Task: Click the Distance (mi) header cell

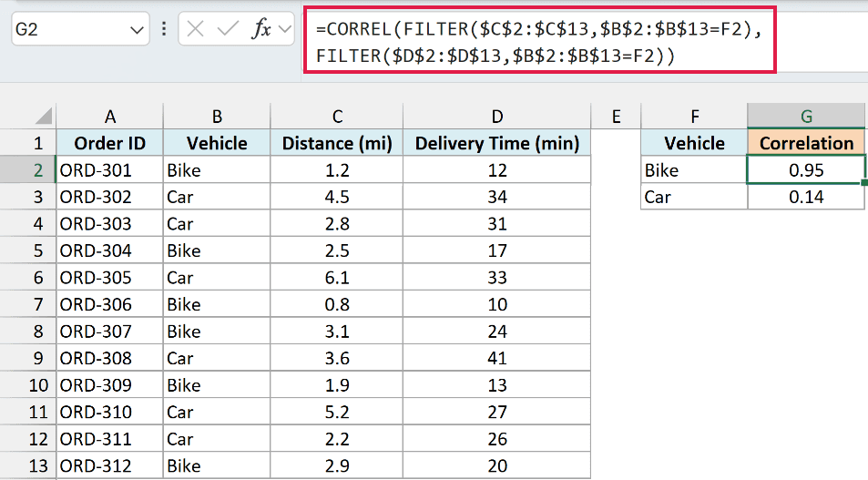Action: click(337, 143)
